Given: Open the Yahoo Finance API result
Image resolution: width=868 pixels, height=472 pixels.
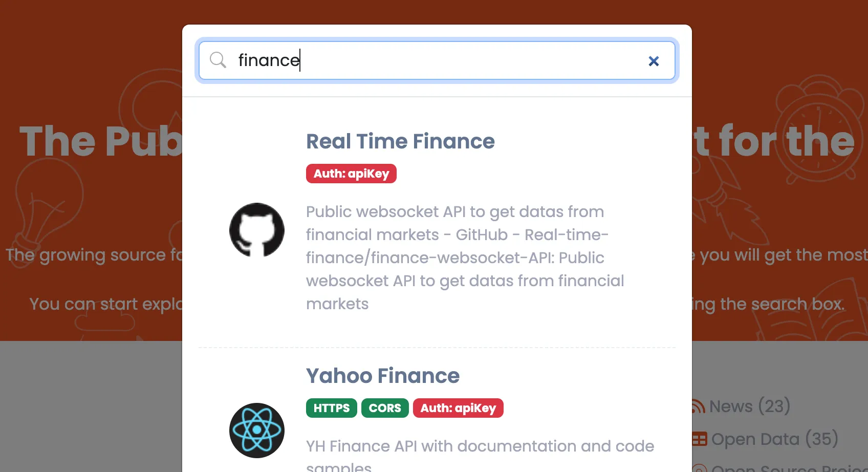Looking at the screenshot, I should 382,376.
